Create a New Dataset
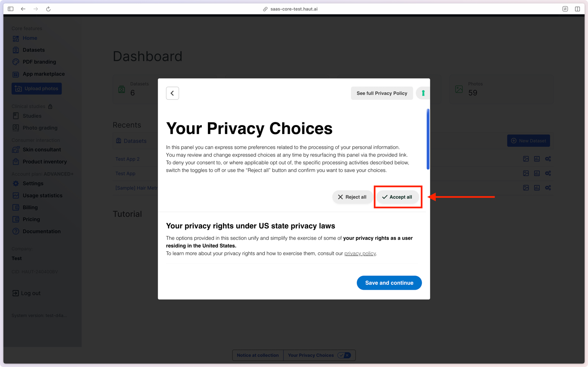588x367 pixels. [x=528, y=140]
